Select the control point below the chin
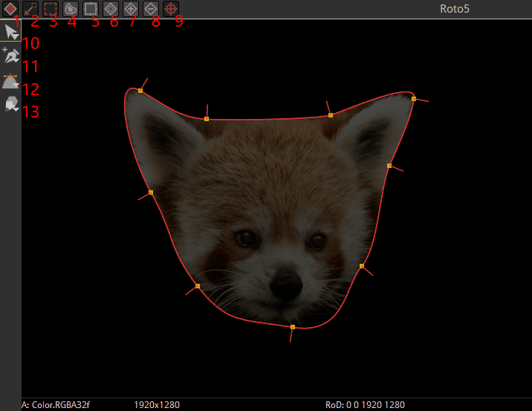This screenshot has width=532, height=411. (x=293, y=327)
